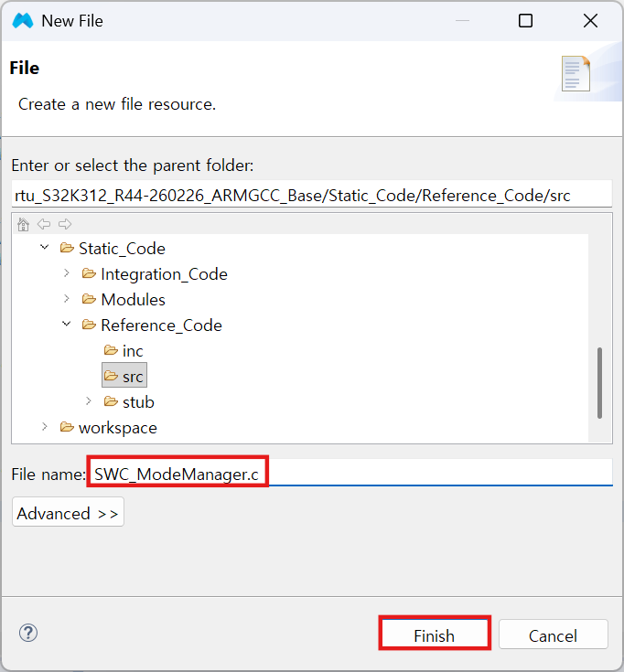Collapse the Reference_Code folder
The width and height of the screenshot is (624, 672).
coord(67,324)
